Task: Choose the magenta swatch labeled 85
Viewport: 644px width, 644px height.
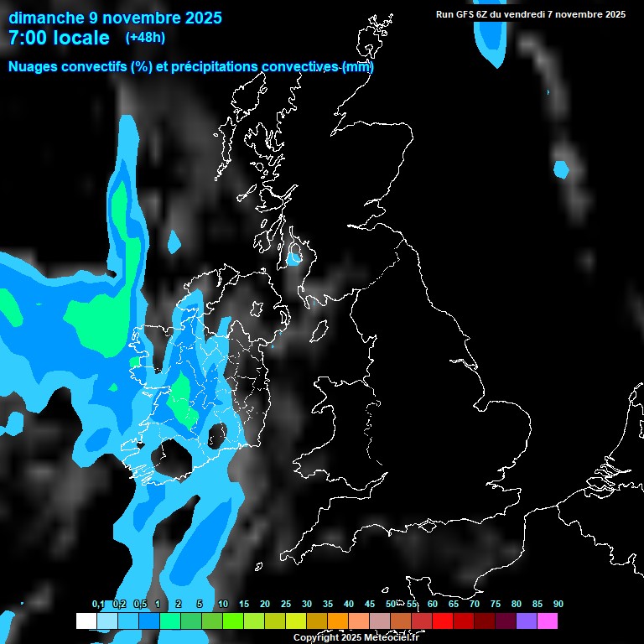Action: (547, 621)
